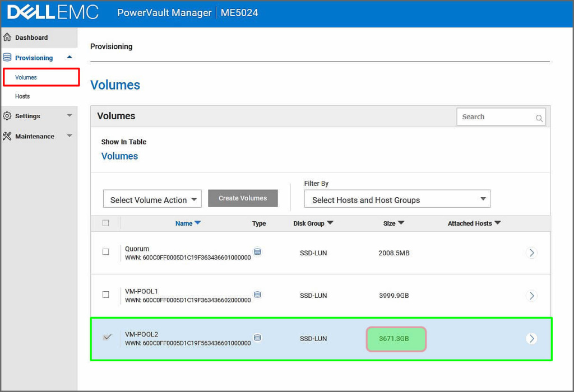The height and width of the screenshot is (392, 574).
Task: Open Quorum details arrow icon
Action: (x=531, y=253)
